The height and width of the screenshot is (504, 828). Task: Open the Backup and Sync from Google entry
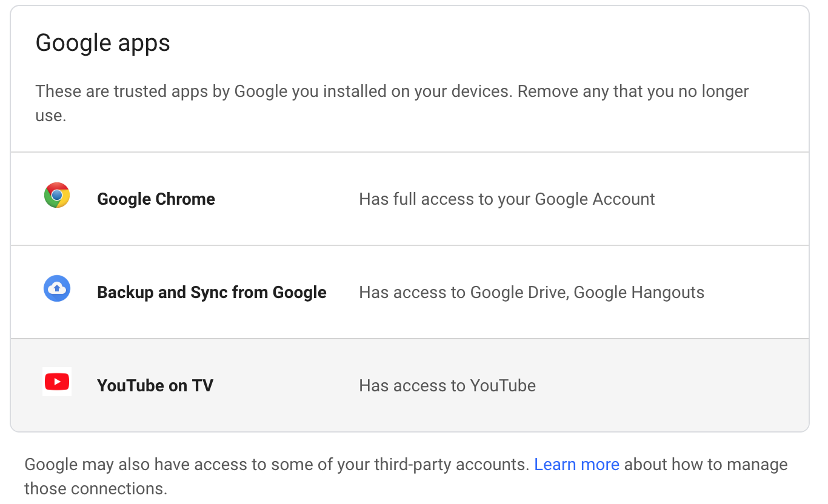click(410, 292)
